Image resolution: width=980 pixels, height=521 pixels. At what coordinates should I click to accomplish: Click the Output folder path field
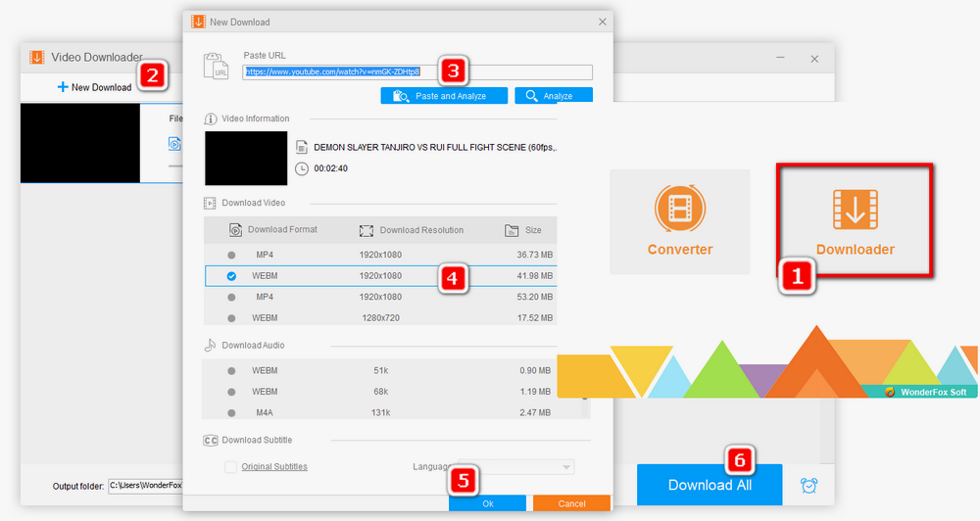click(x=145, y=486)
